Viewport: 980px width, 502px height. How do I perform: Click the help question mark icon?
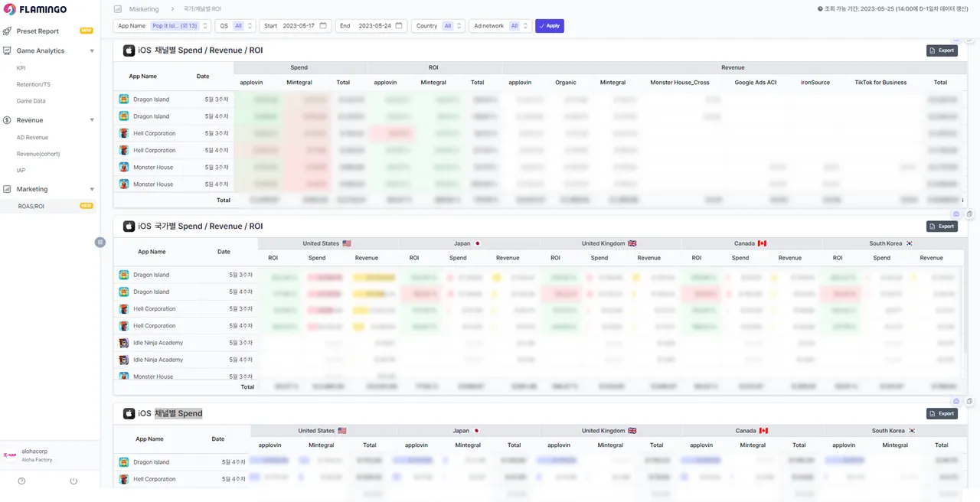pos(21,481)
